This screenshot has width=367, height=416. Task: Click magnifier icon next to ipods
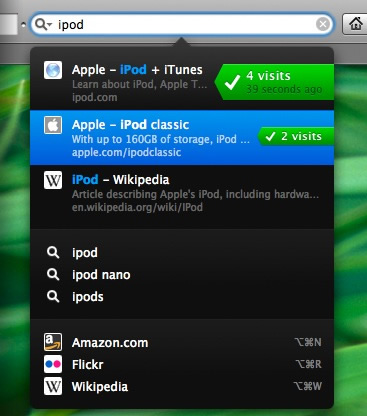point(53,297)
